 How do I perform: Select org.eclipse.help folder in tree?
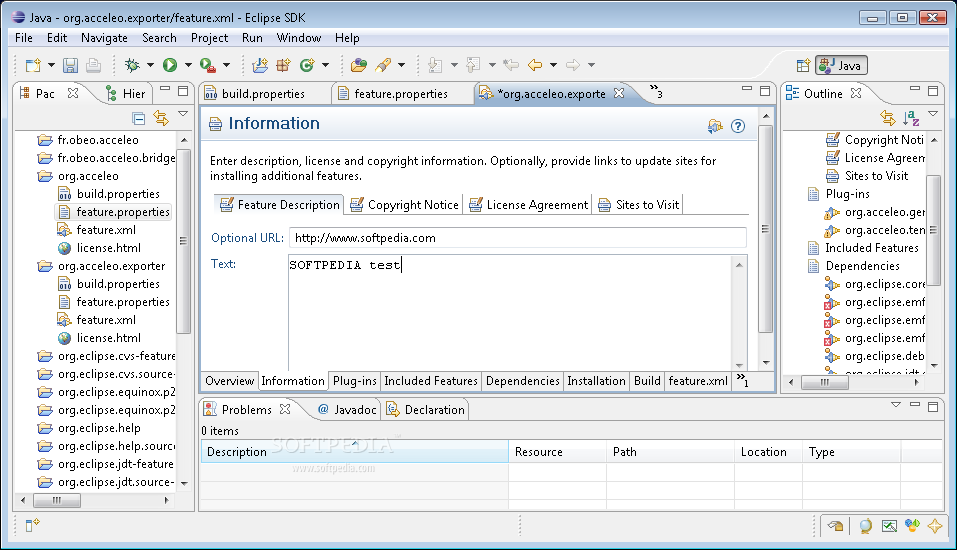pyautogui.click(x=89, y=428)
